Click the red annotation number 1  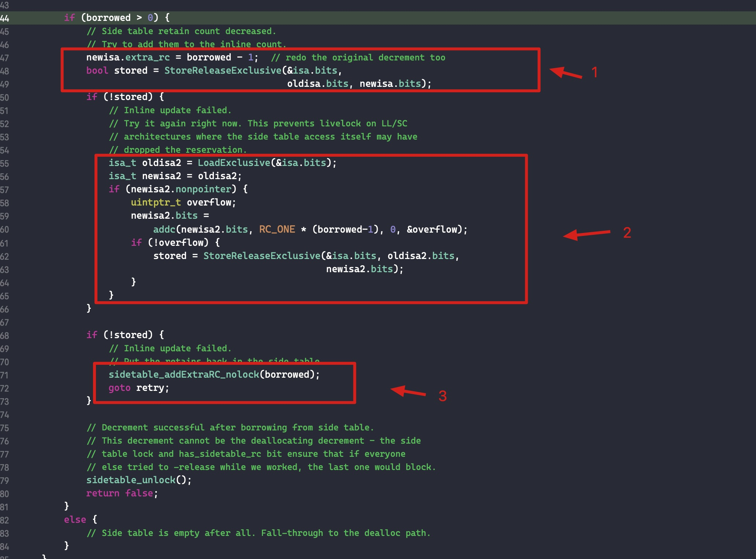594,72
